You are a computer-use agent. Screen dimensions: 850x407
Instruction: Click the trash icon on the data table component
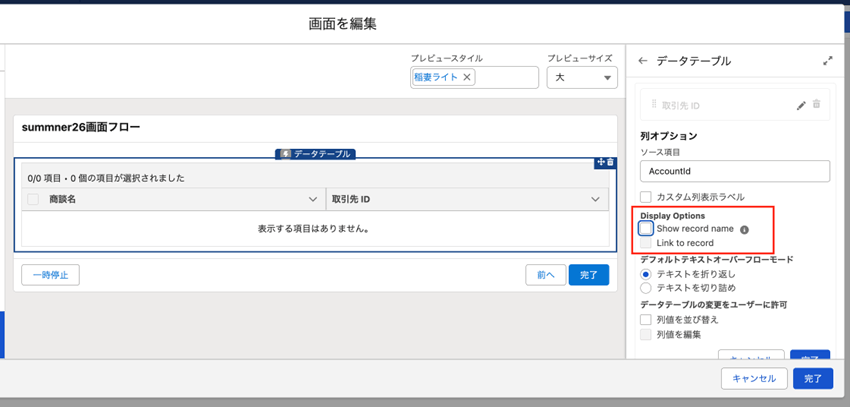(610, 162)
